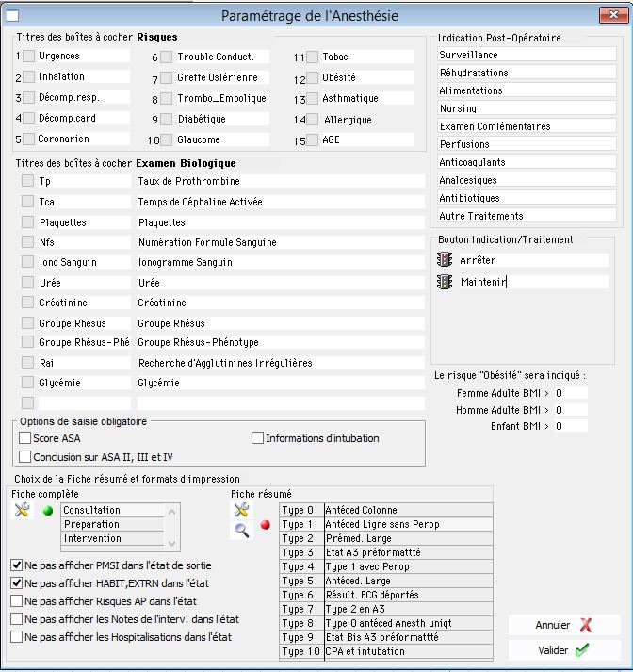Image resolution: width=633 pixels, height=672 pixels.
Task: Enable Informations d'intubation mandatory option
Action: tap(257, 438)
